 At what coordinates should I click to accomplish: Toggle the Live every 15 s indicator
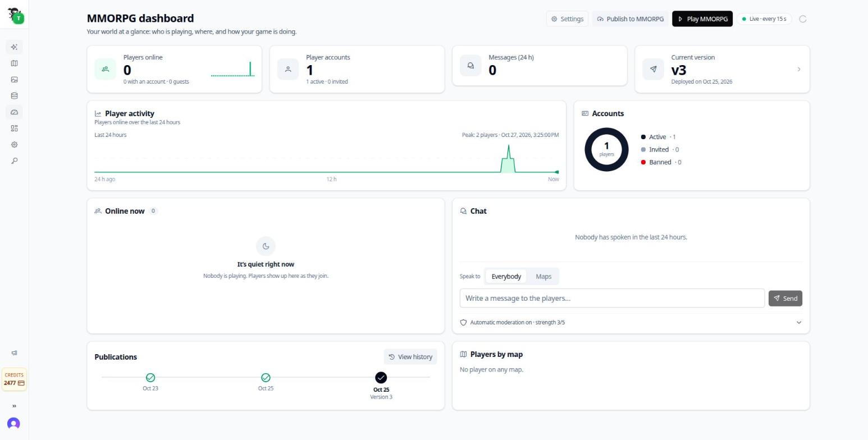point(764,19)
